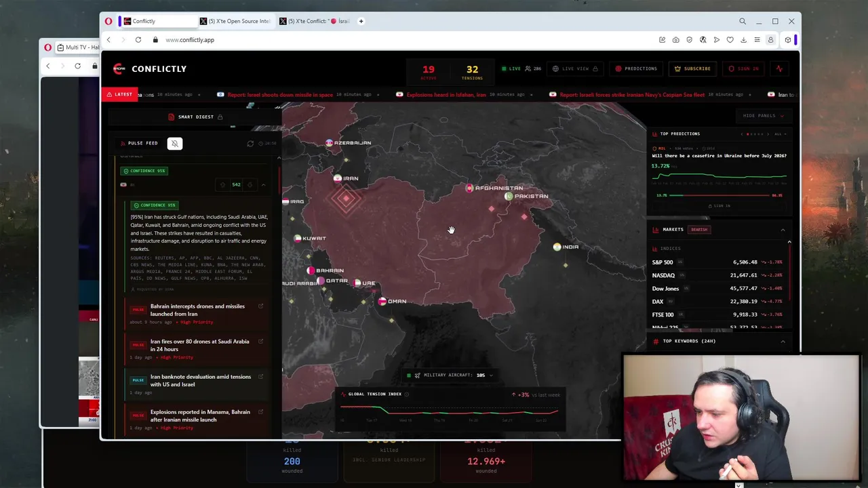Click the heart bookmark icon in the toolbar
Screen dimensions: 868x488
pyautogui.click(x=730, y=40)
